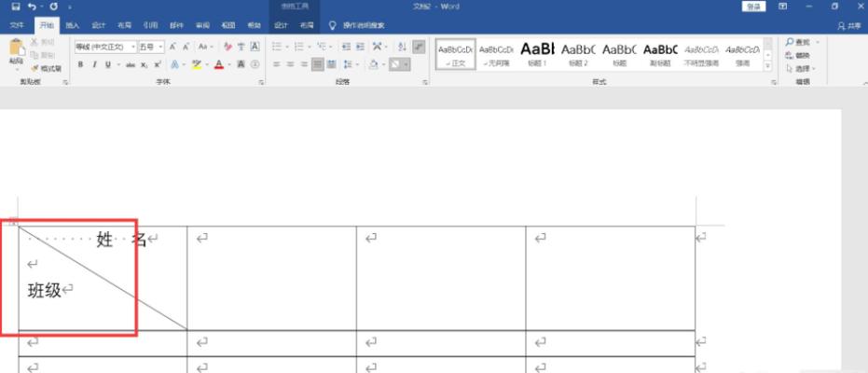Open the undo history dropdown arrow

click(x=42, y=7)
